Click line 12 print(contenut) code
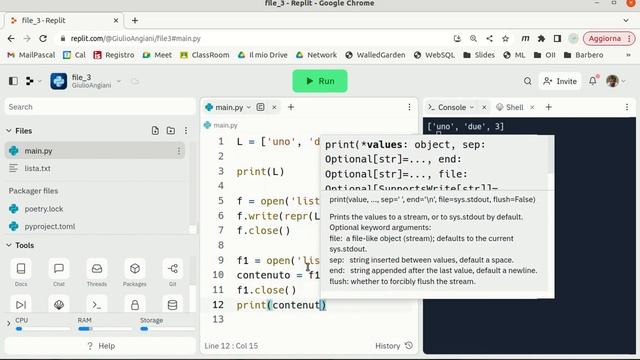 click(281, 304)
